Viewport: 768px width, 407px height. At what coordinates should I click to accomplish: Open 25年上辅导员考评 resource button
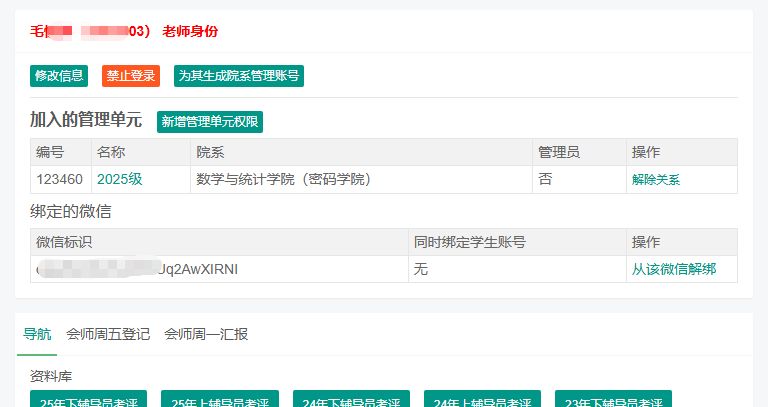pos(219,400)
